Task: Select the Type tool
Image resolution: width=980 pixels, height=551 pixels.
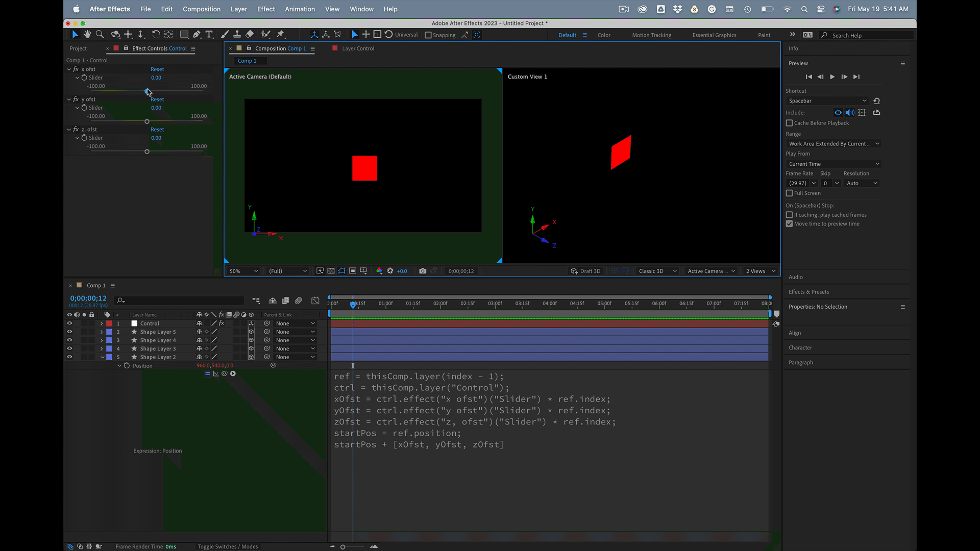Action: coord(209,34)
